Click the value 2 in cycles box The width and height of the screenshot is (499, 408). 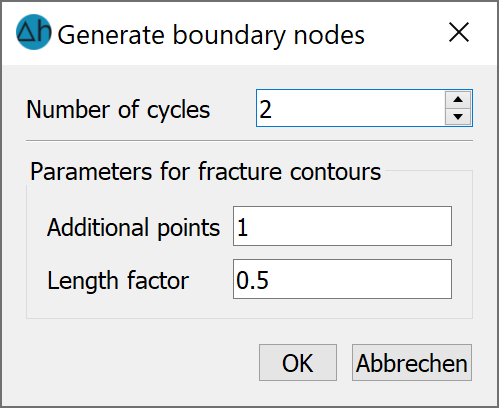coord(265,109)
